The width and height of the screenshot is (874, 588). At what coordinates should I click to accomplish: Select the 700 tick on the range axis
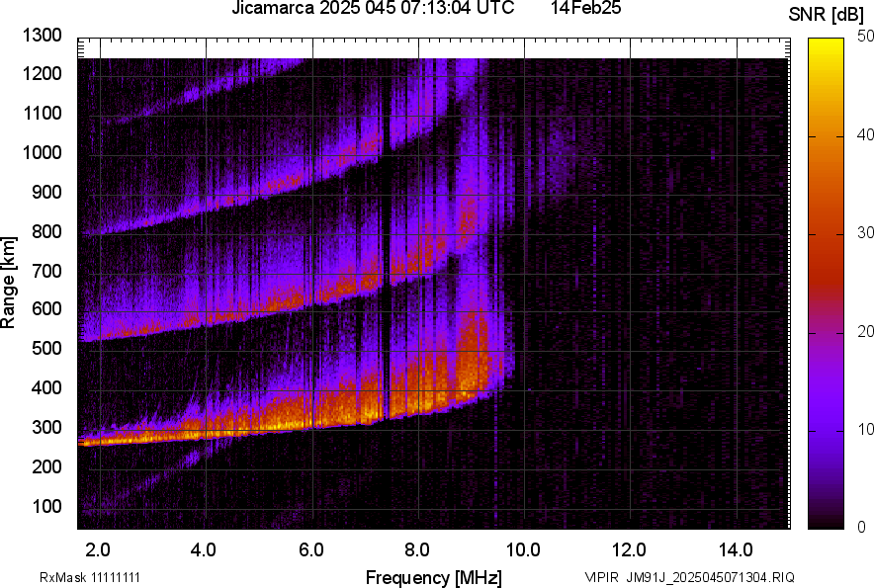45,271
